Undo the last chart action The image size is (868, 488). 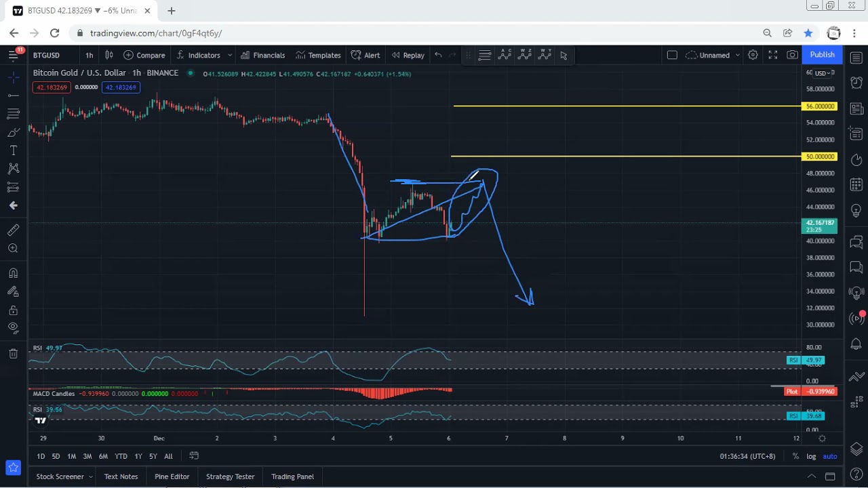click(438, 55)
